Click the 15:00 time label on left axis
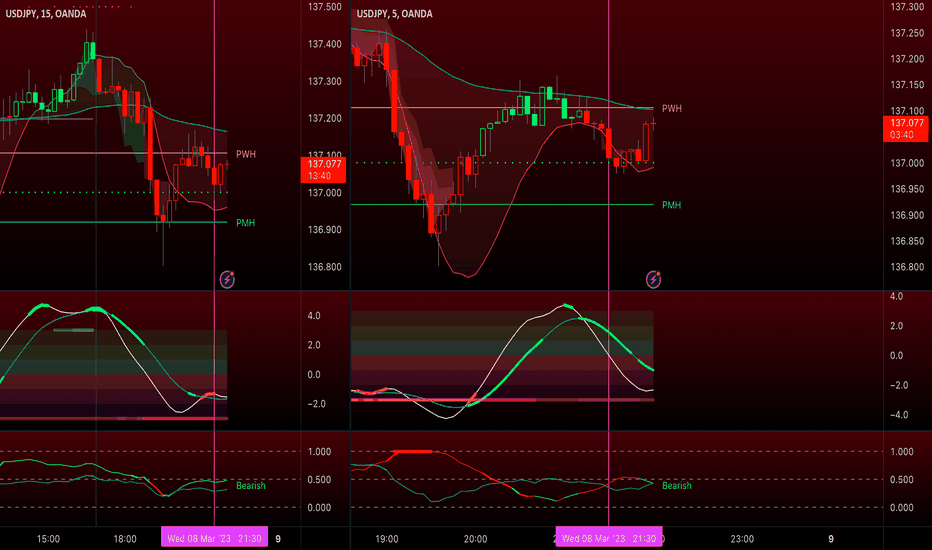The image size is (932, 550). (x=48, y=539)
